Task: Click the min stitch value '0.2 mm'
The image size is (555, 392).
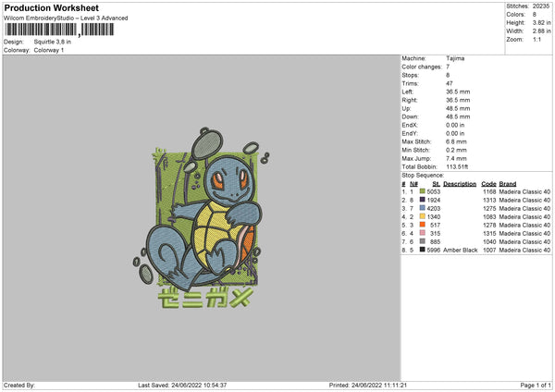Action: 456,150
